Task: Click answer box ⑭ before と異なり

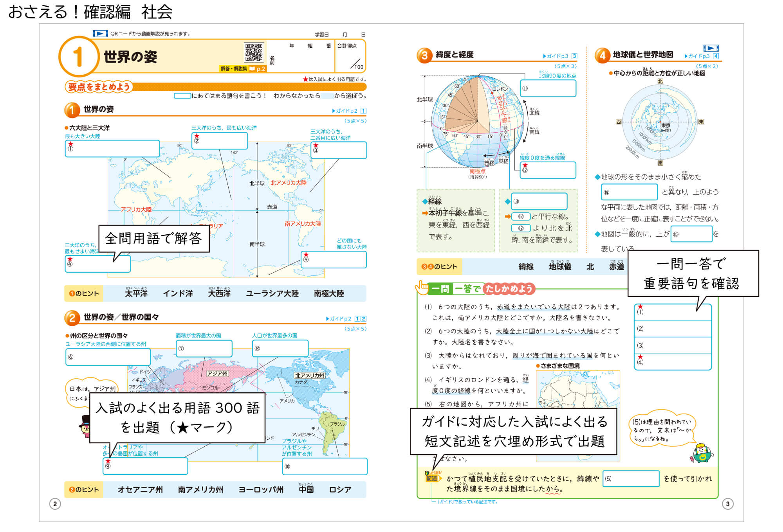Action: [x=630, y=192]
